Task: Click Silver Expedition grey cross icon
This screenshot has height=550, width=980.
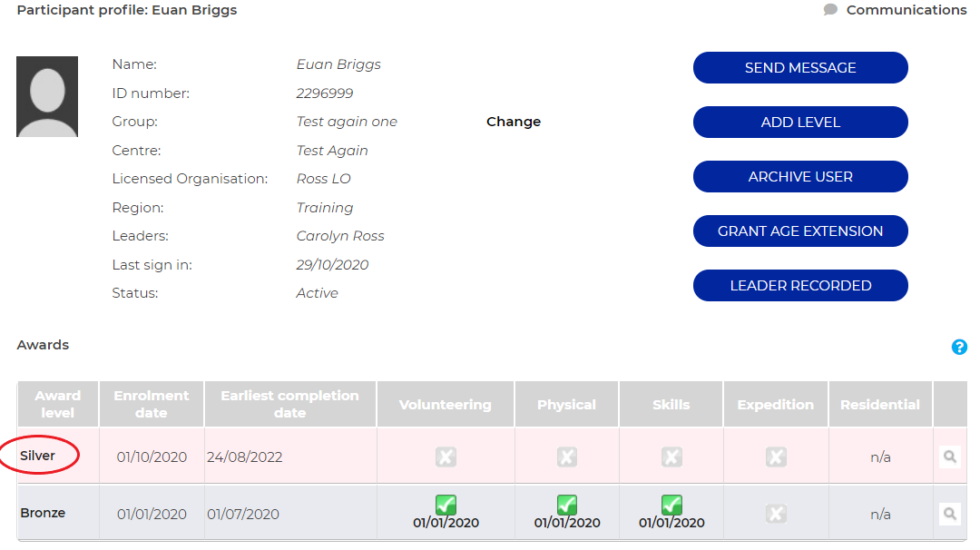Action: (776, 457)
